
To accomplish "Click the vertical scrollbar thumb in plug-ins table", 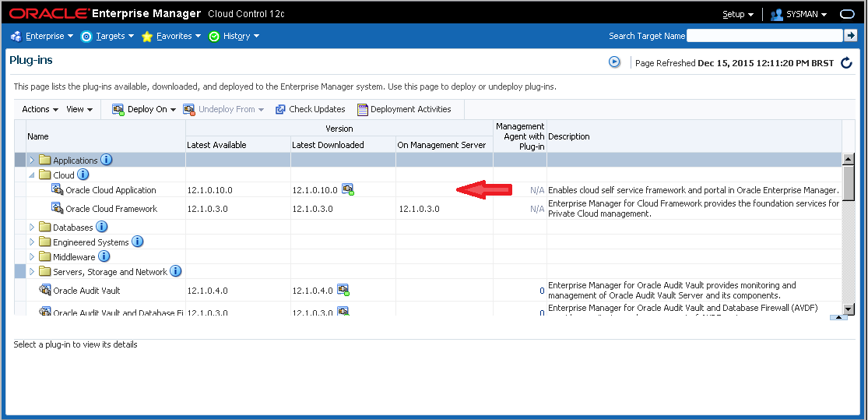I will tap(848, 182).
